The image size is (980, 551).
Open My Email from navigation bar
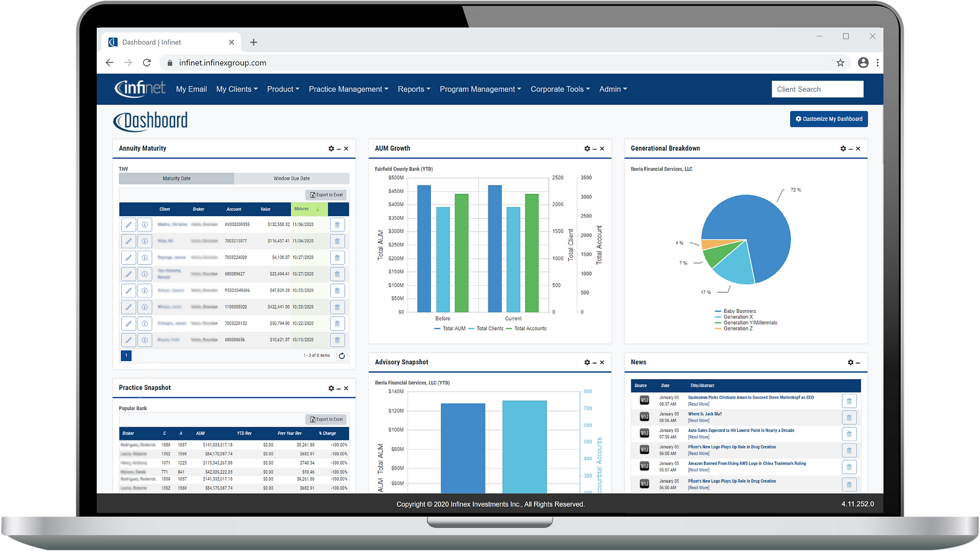click(x=191, y=89)
